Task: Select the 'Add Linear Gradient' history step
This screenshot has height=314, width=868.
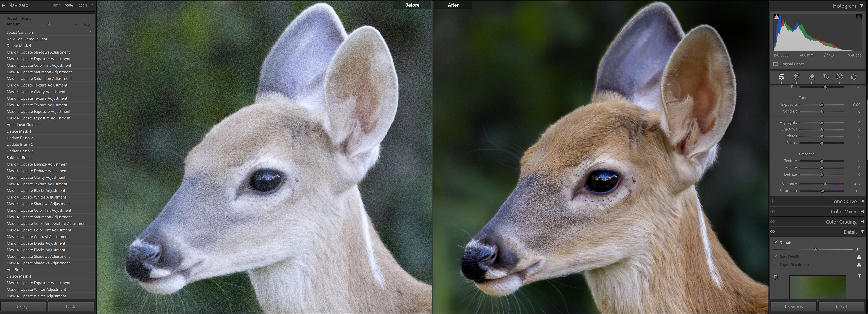Action: 24,125
